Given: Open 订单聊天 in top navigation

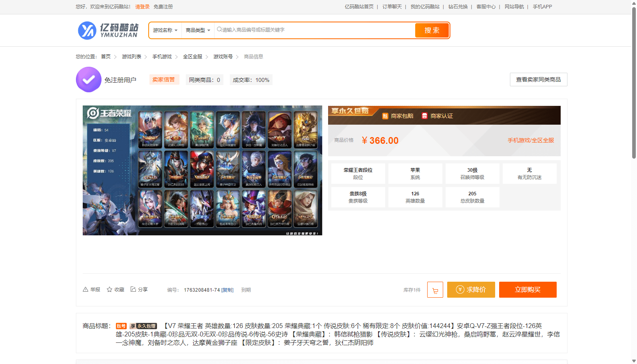Looking at the screenshot, I should coord(392,7).
